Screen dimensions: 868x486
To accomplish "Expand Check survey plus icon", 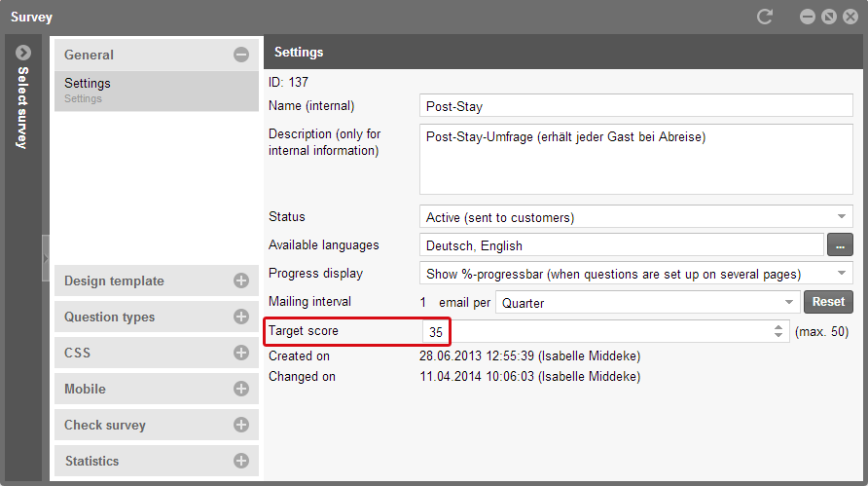I will (x=240, y=425).
